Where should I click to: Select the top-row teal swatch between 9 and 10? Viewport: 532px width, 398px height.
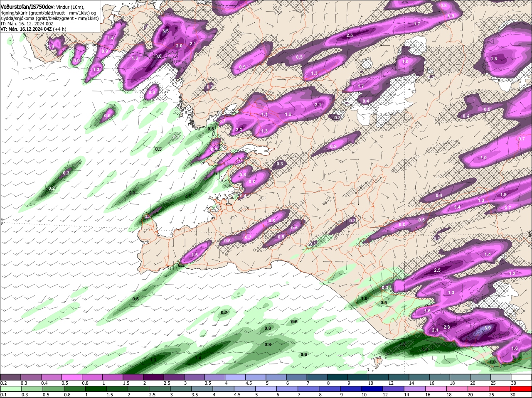tap(357, 377)
